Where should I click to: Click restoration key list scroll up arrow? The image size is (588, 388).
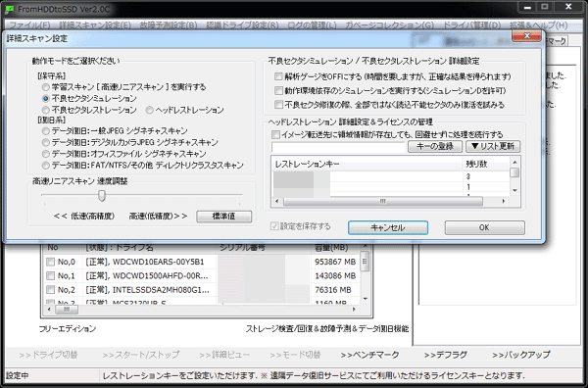pos(514,162)
